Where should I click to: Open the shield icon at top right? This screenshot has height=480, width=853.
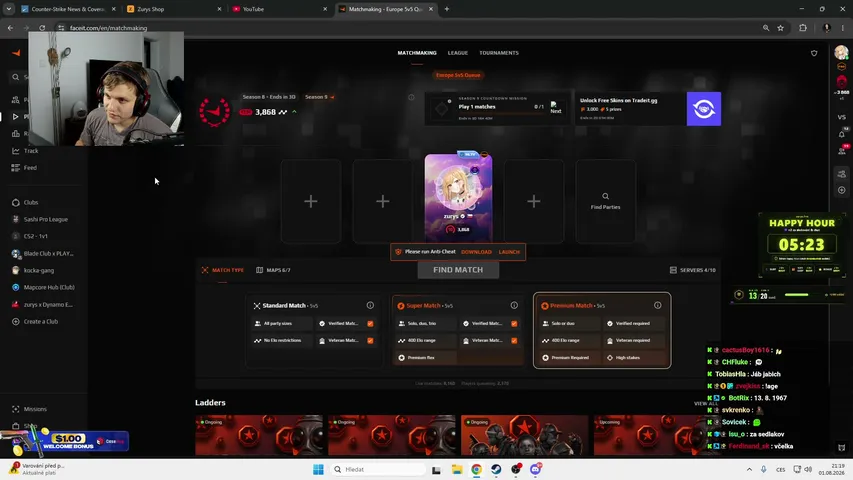pyautogui.click(x=814, y=53)
